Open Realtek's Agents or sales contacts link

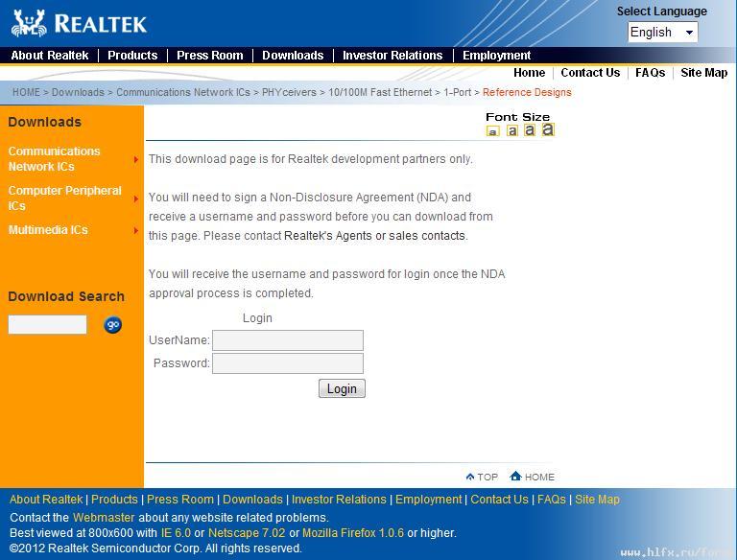374,236
